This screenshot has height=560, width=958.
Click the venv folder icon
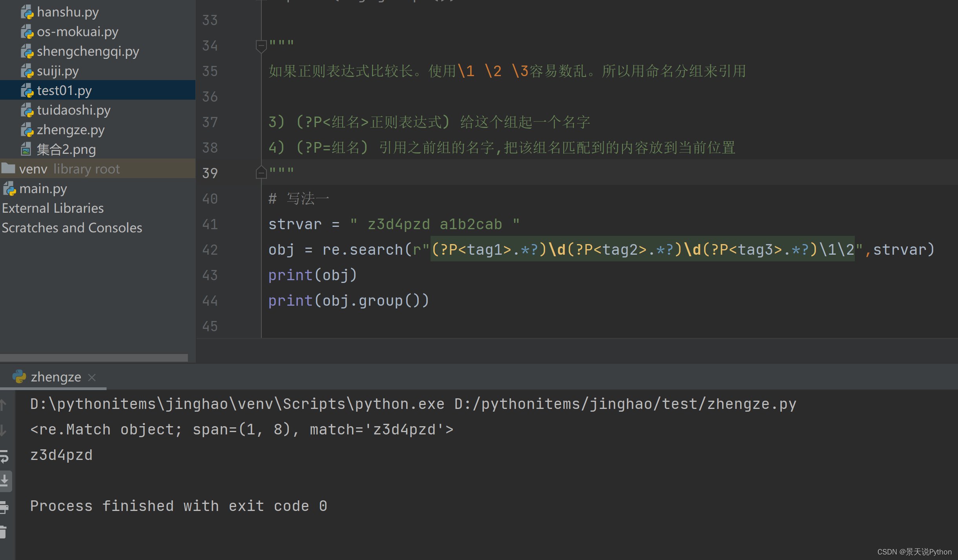8,168
